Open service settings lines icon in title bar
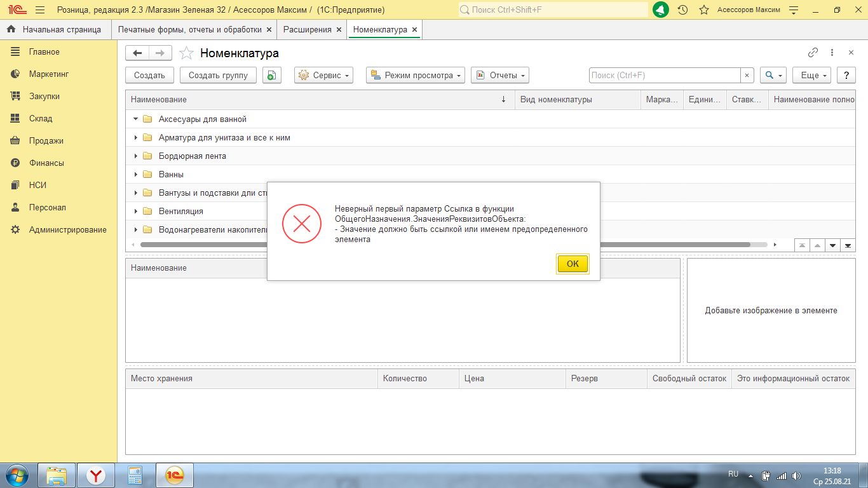Image resolution: width=868 pixels, height=488 pixels. point(793,10)
